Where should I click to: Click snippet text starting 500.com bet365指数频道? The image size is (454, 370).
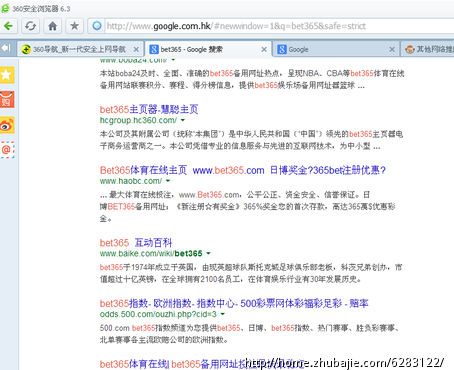(x=249, y=334)
